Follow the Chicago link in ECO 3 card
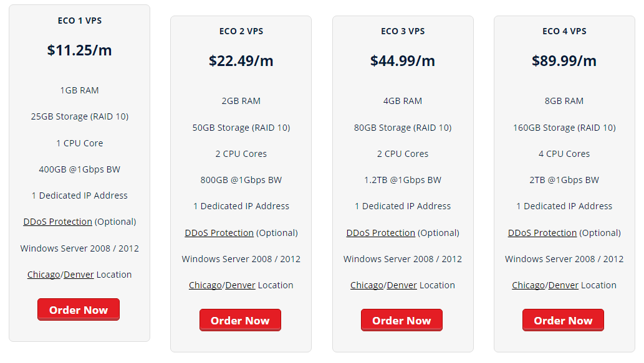This screenshot has width=644, height=363. (367, 285)
